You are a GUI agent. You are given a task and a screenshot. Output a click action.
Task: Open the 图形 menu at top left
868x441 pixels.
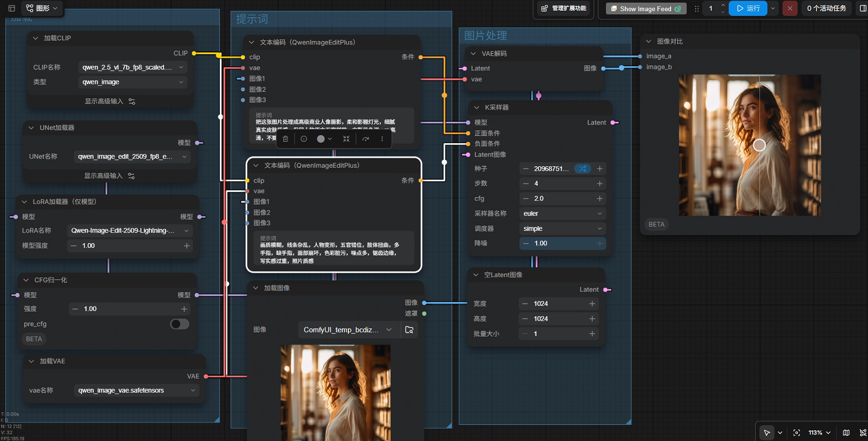(x=42, y=8)
